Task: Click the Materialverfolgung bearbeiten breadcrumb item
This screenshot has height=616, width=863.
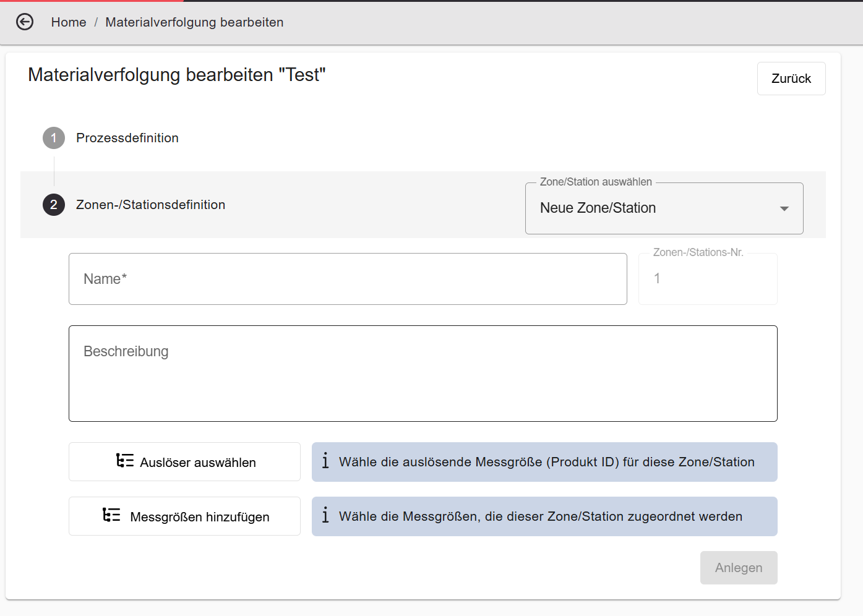Action: point(194,22)
